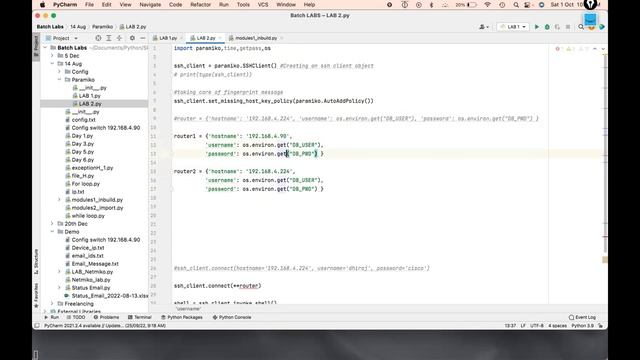Open the Problems tool window
This screenshot has width=640, height=360.
click(x=106, y=317)
